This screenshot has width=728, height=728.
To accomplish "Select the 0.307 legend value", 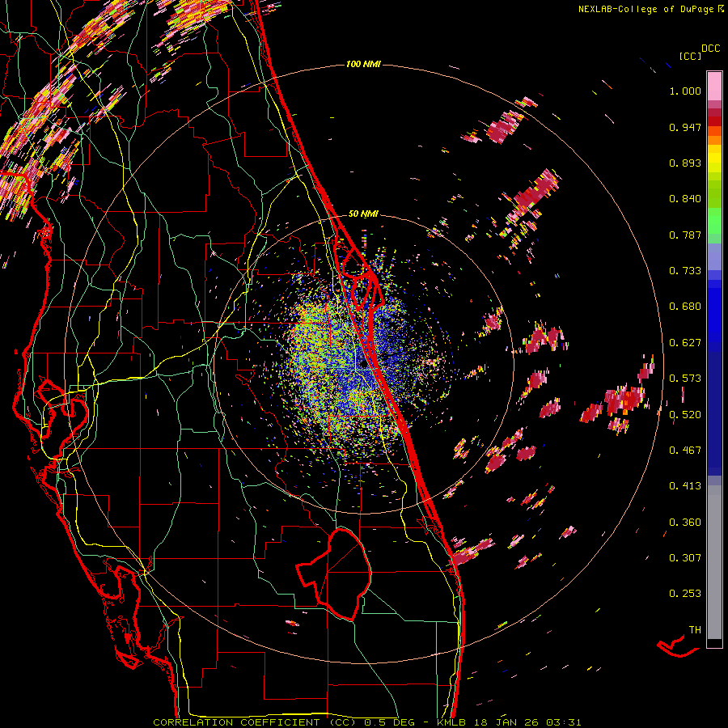I will 685,558.
